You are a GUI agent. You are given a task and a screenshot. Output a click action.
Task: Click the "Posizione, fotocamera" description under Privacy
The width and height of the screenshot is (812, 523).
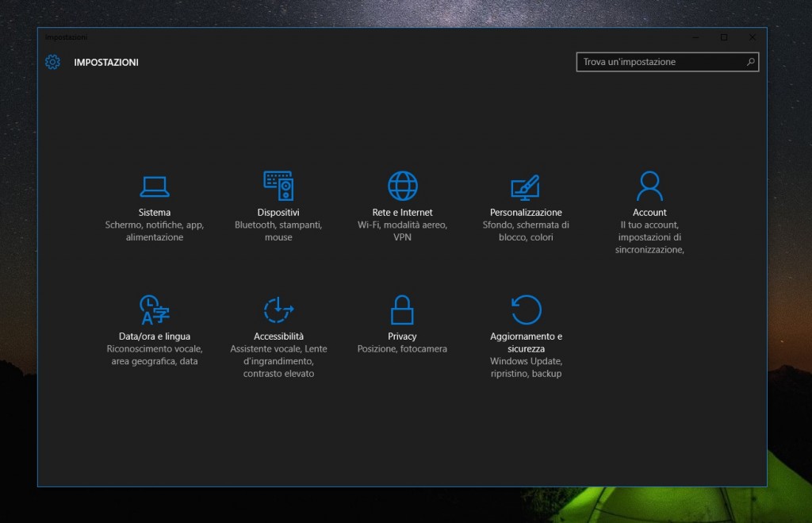402,349
